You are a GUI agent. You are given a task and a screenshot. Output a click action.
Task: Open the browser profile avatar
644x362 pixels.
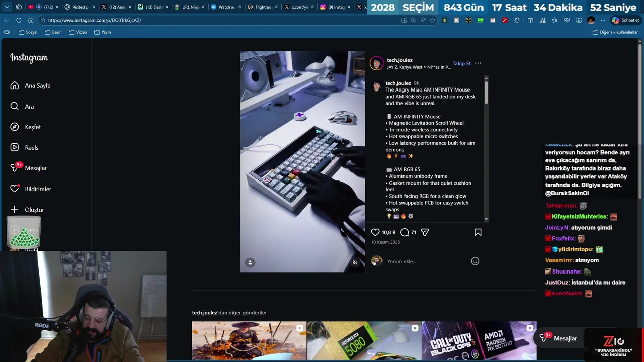tap(591, 20)
